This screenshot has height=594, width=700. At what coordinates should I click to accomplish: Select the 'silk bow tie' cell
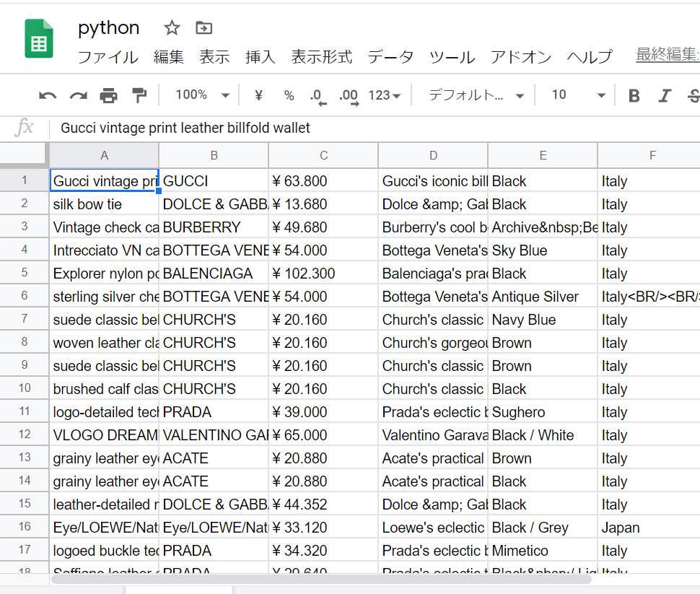[x=104, y=204]
